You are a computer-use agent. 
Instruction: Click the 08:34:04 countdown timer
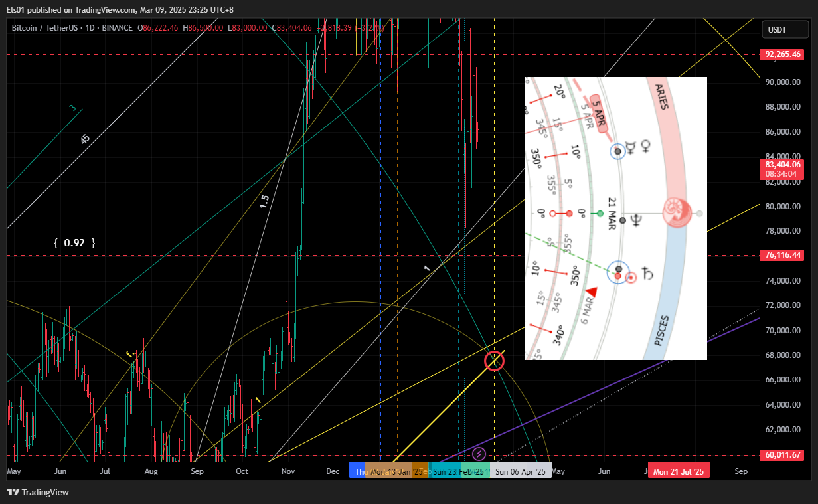coord(781,174)
